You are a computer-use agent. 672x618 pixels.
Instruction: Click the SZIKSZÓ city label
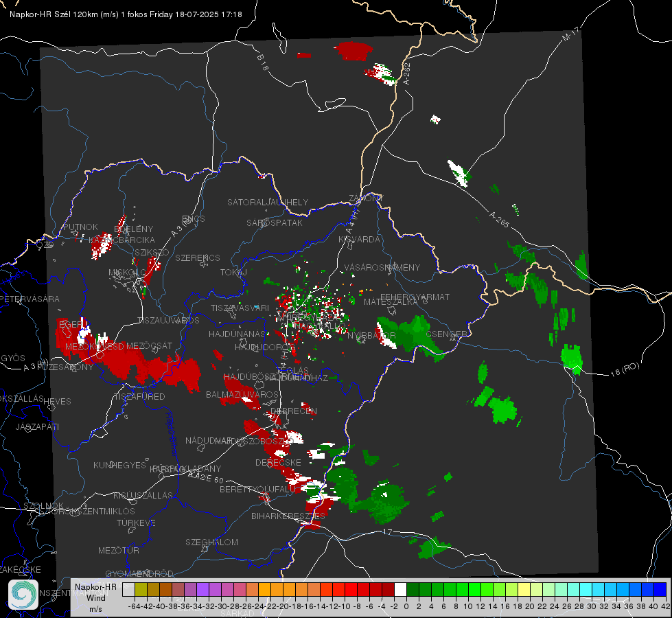click(x=152, y=253)
